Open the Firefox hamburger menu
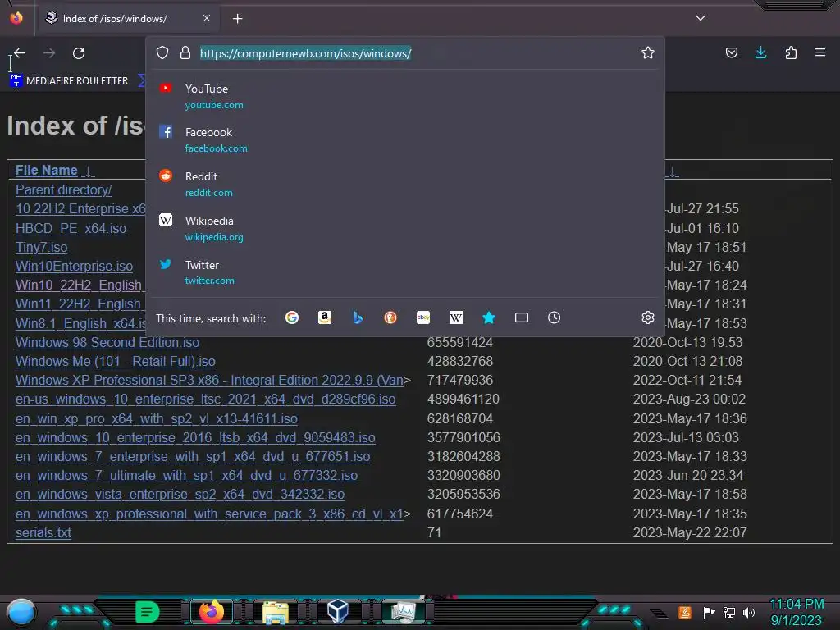The height and width of the screenshot is (630, 840). point(820,52)
